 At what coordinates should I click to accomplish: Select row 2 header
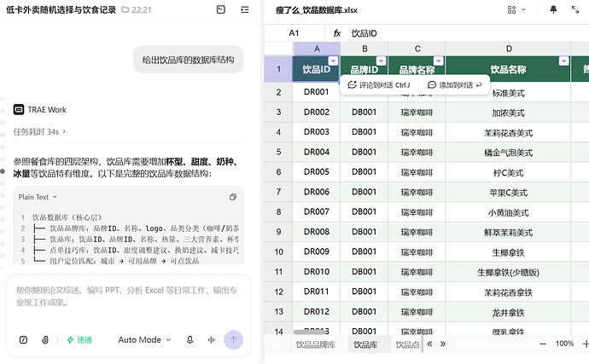[278, 92]
